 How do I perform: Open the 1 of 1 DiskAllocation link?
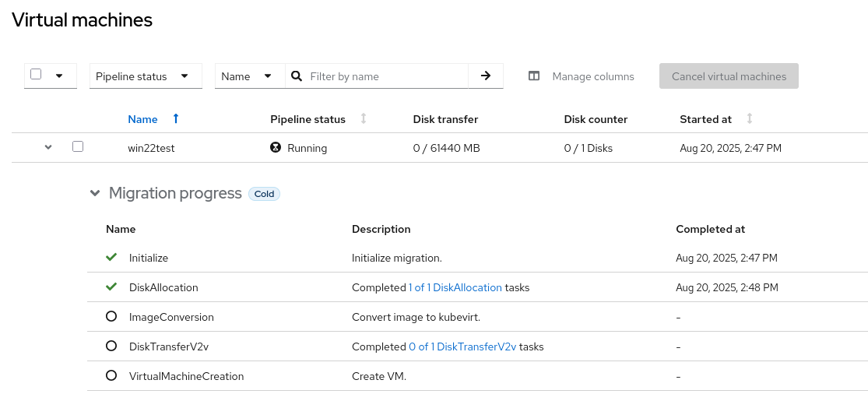point(455,287)
